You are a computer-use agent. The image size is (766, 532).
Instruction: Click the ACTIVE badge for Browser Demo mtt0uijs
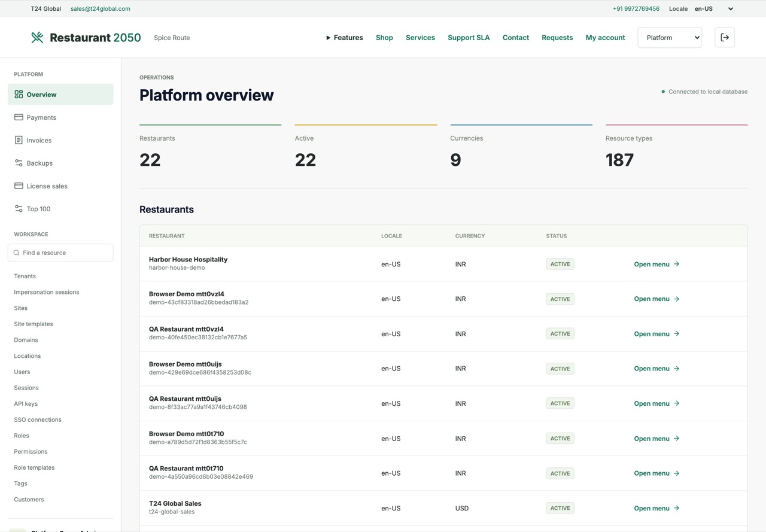(560, 369)
